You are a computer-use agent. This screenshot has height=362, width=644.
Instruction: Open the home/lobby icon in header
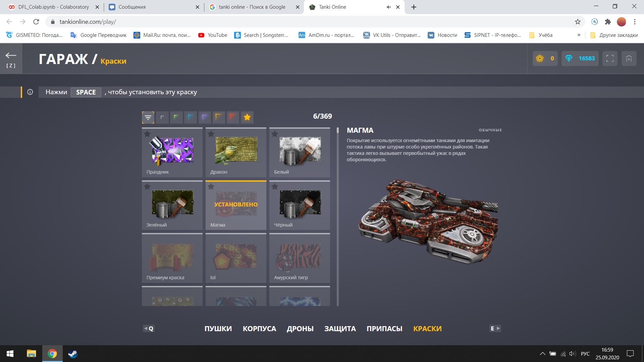629,58
